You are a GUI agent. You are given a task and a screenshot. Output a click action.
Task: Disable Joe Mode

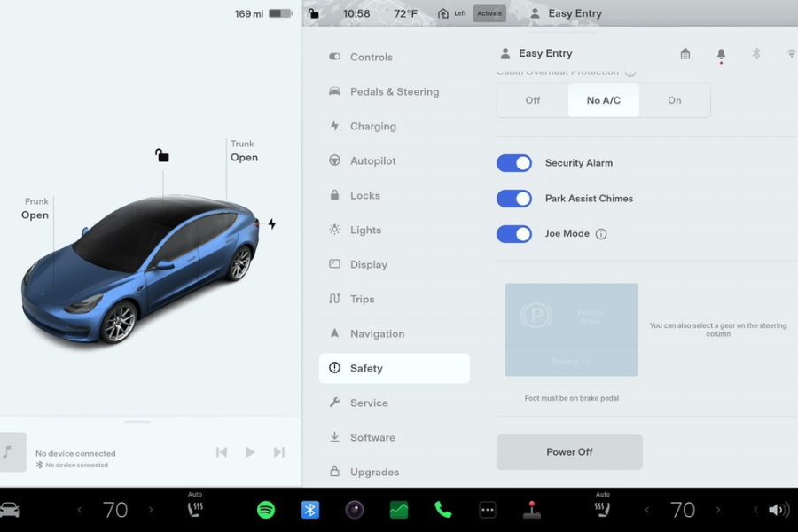click(x=514, y=234)
